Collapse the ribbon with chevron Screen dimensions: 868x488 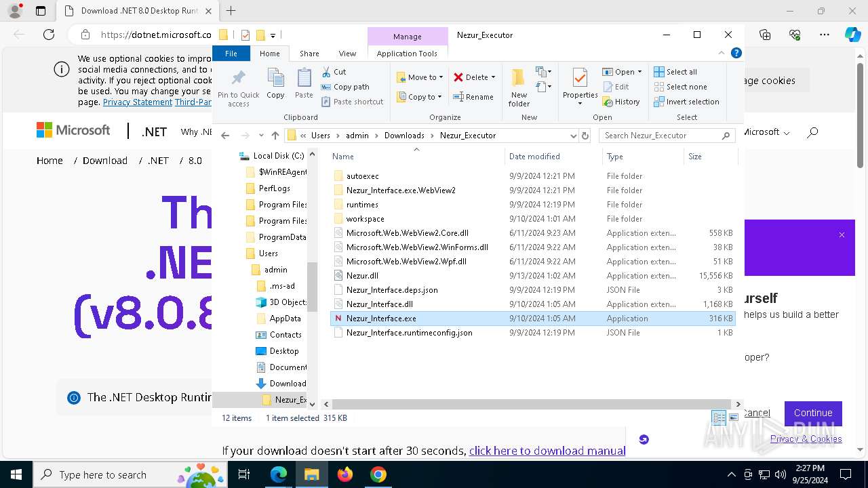point(722,53)
